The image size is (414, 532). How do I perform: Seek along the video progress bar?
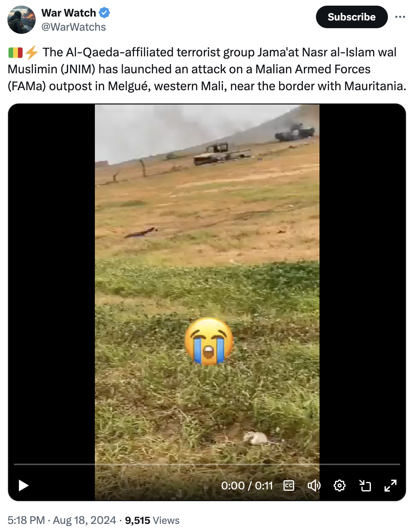pos(207,464)
